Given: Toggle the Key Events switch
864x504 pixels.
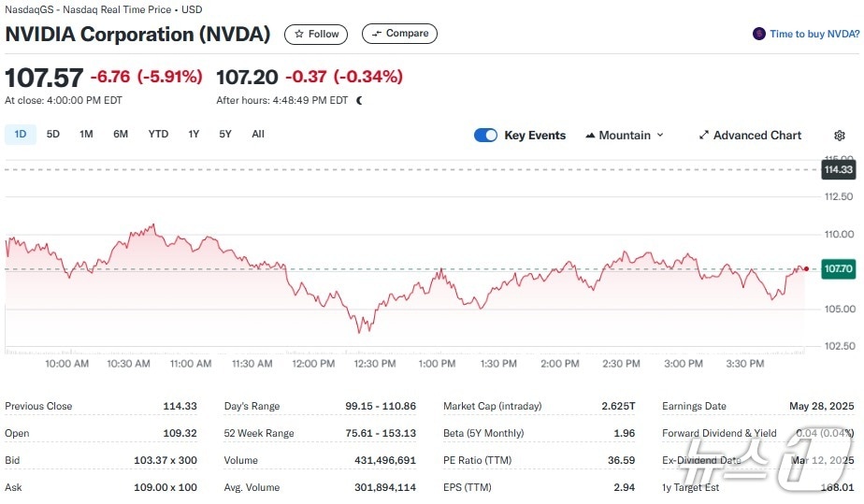Looking at the screenshot, I should coord(485,136).
